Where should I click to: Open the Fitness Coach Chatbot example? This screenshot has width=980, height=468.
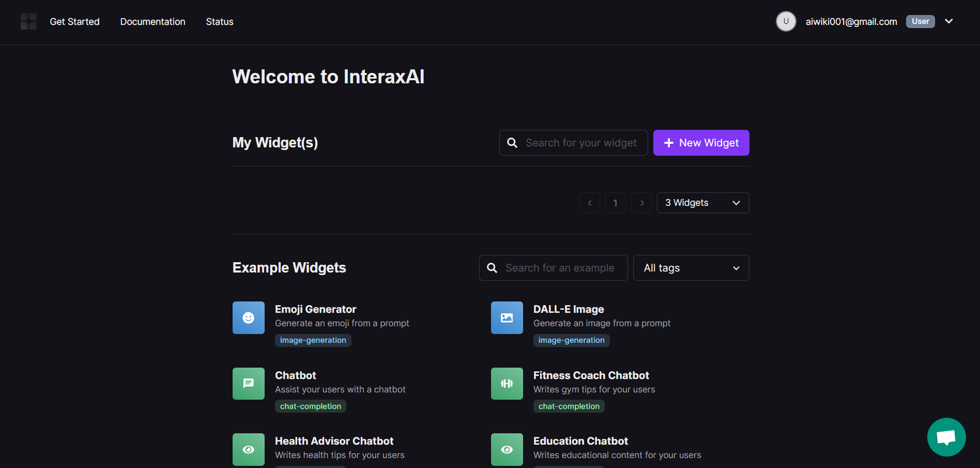click(x=591, y=376)
